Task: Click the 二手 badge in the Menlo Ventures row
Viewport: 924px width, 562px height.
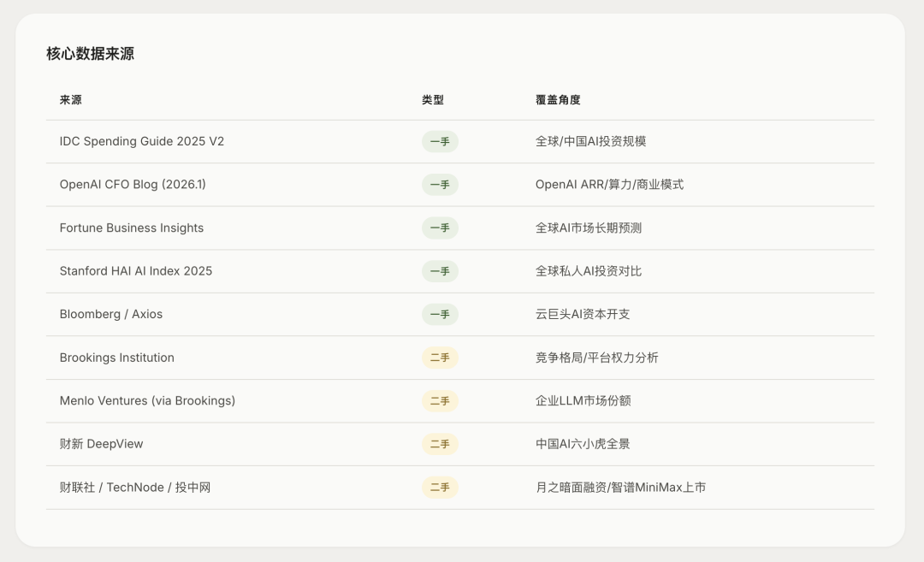Action: point(440,400)
